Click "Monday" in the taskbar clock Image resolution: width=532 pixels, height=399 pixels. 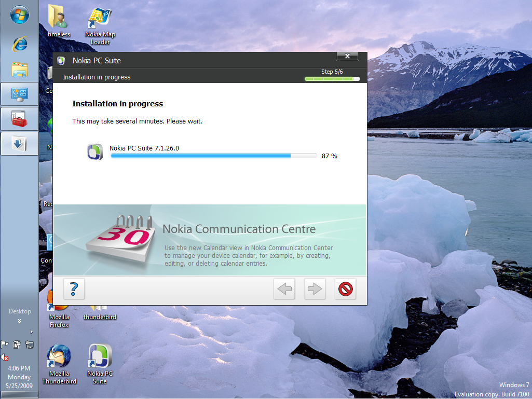pos(19,377)
